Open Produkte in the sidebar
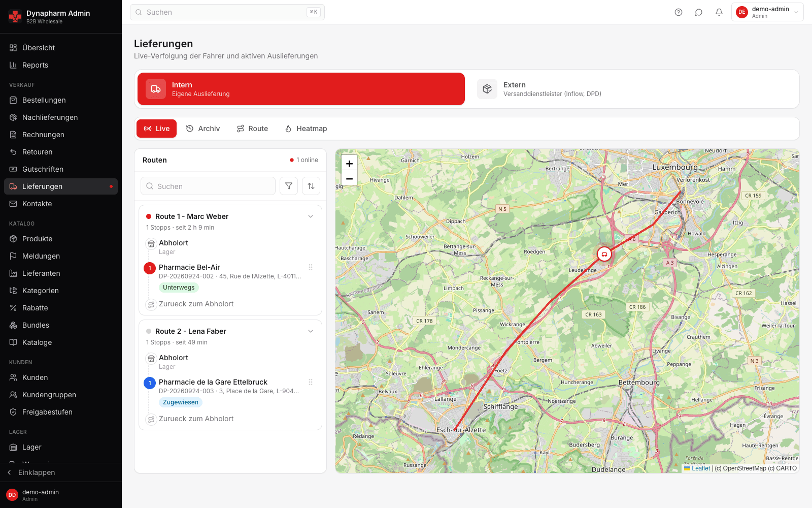The image size is (812, 508). (x=61, y=239)
